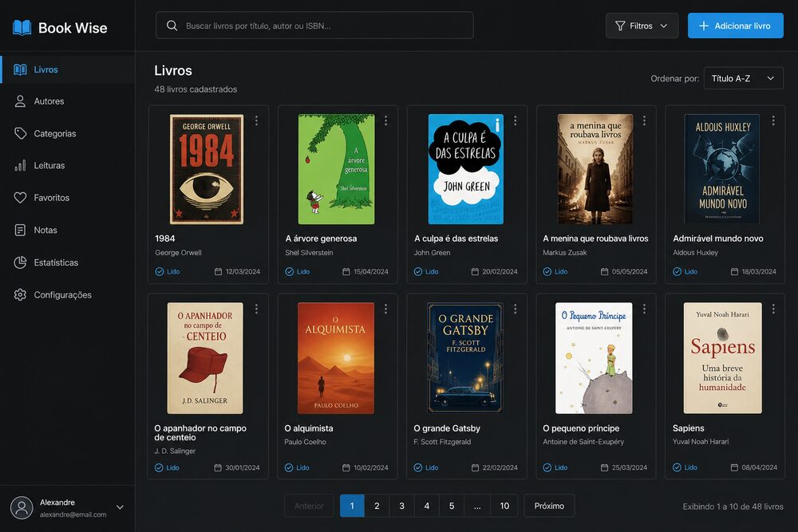Toggle Lido status on A menina que roubava livros
This screenshot has height=532, width=798.
555,272
